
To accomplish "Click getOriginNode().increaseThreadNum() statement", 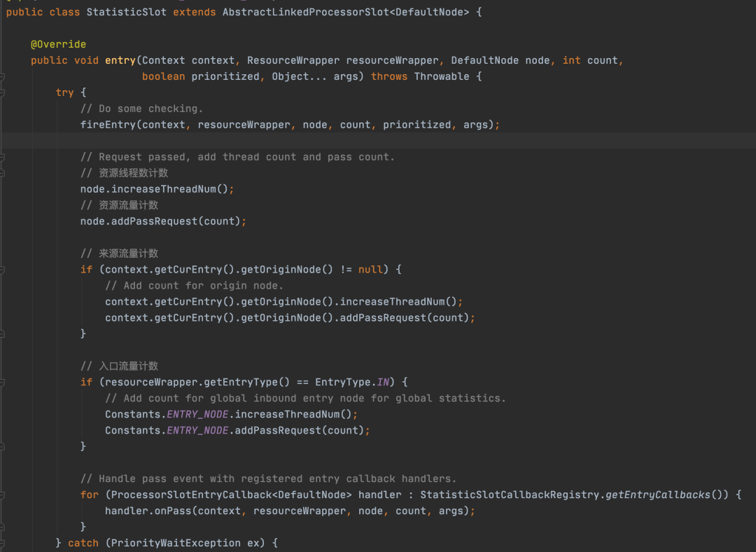I will point(284,302).
